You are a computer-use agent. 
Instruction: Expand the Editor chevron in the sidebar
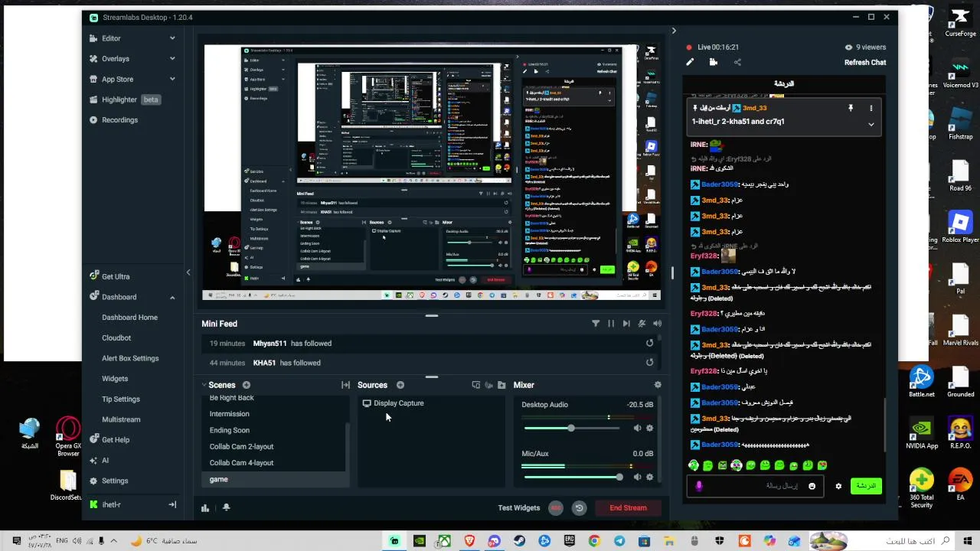172,38
